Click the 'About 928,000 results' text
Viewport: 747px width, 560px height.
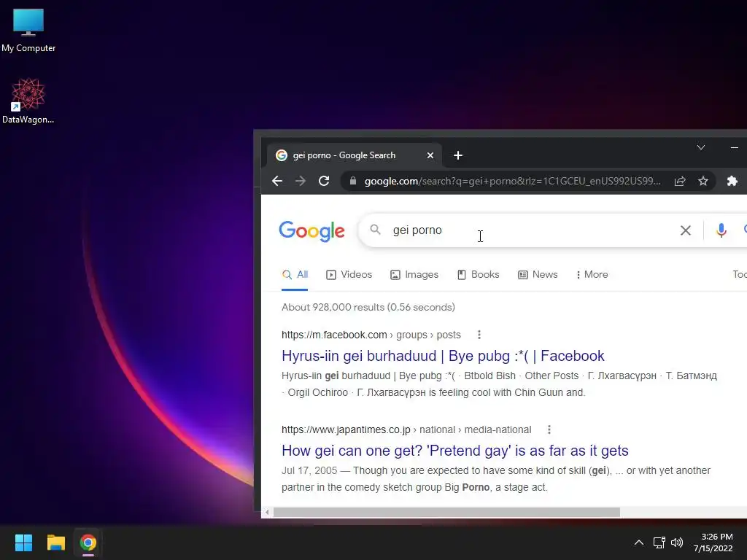point(368,307)
